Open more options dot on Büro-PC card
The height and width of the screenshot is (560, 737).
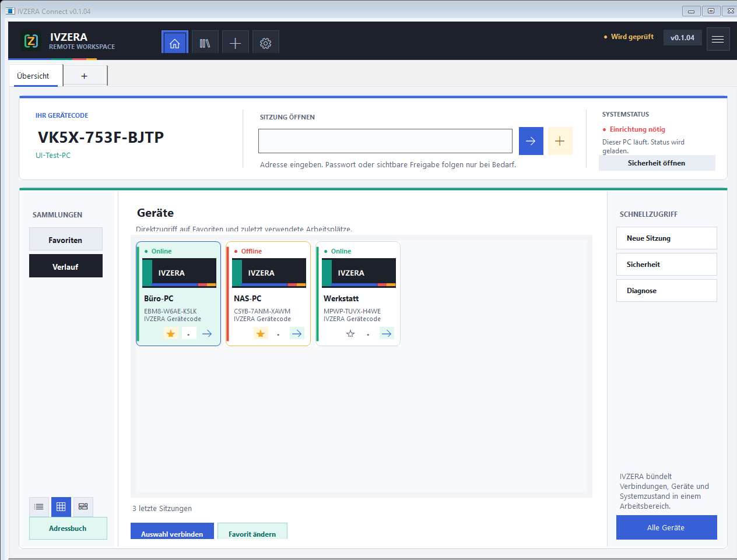pos(188,333)
